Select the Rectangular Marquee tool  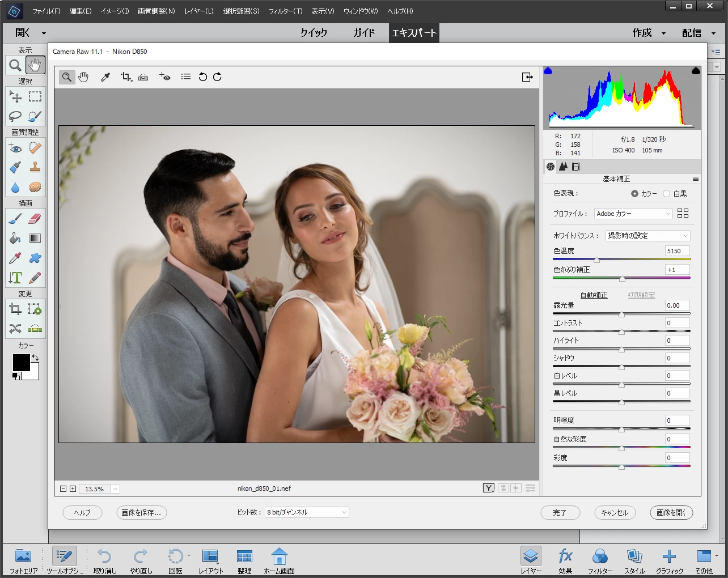(35, 97)
